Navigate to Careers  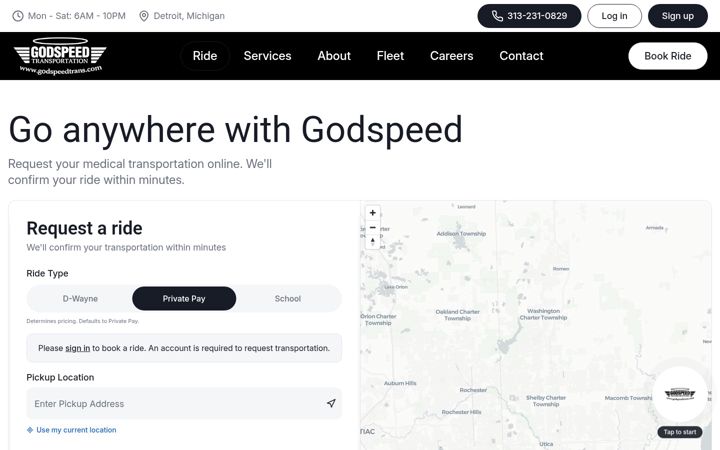tap(451, 56)
